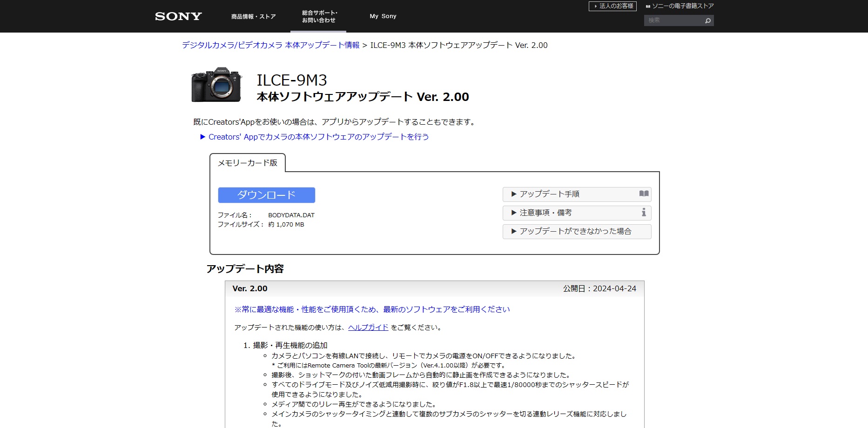This screenshot has height=428, width=868.
Task: Open 商品情報・ストア menu
Action: (253, 17)
